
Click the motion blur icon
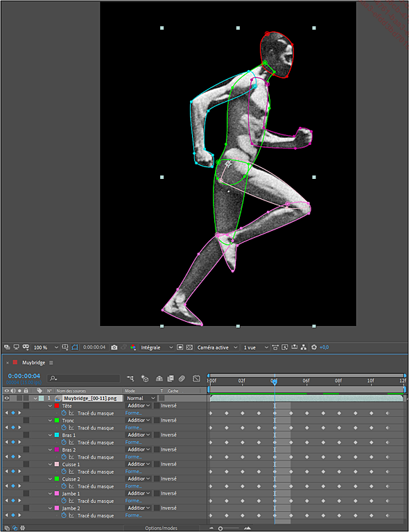[182, 378]
